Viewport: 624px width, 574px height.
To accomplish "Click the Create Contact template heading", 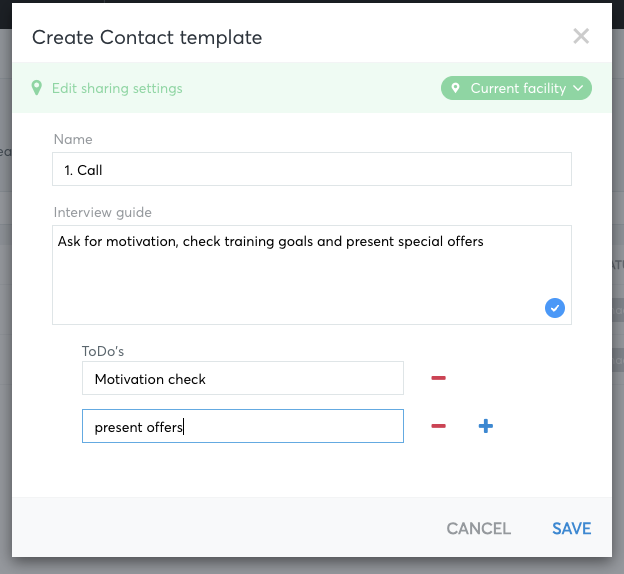I will 147,37.
